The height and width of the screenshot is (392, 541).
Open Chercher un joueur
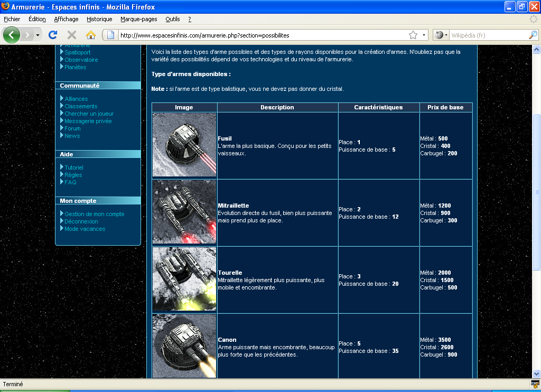point(89,114)
